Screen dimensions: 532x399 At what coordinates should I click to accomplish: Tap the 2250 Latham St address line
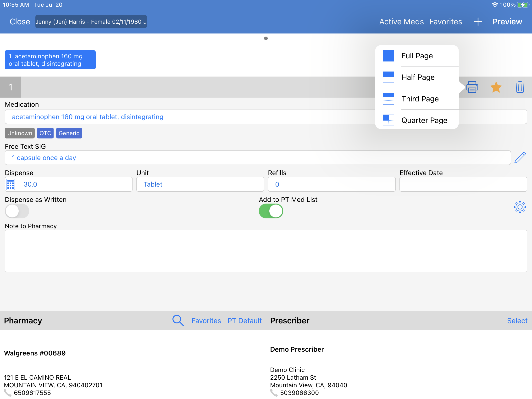pos(293,378)
